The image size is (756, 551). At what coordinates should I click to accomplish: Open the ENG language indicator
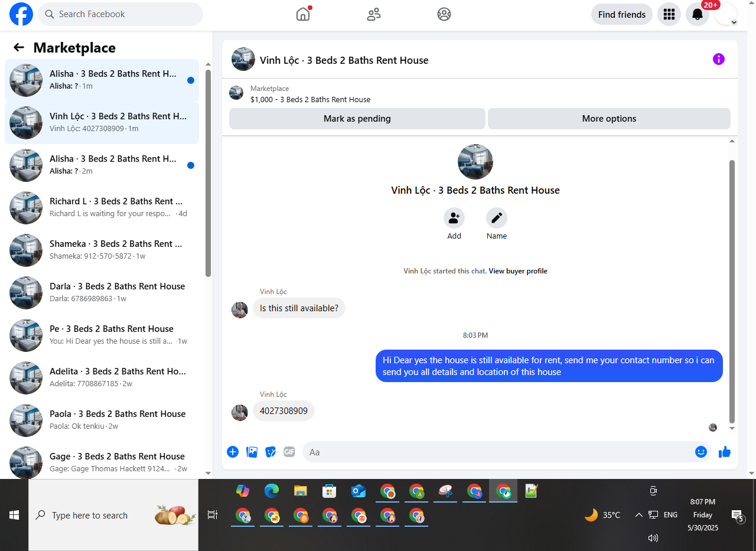pyautogui.click(x=670, y=515)
